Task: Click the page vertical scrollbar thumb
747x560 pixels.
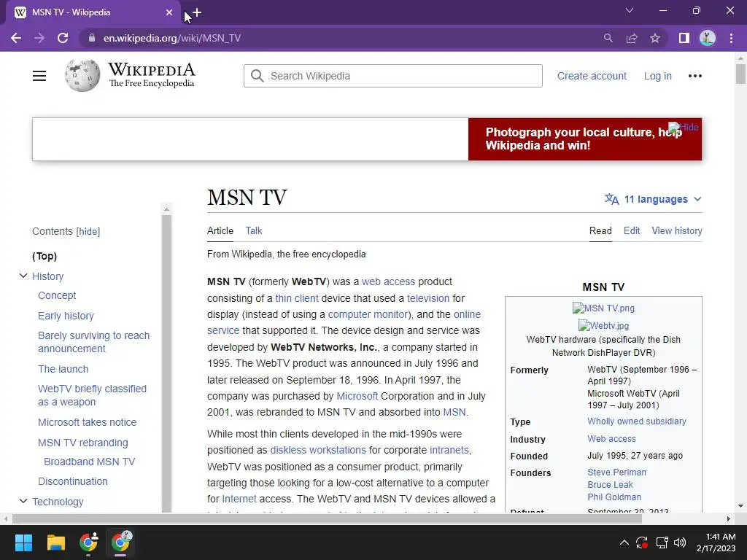Action: click(x=740, y=74)
